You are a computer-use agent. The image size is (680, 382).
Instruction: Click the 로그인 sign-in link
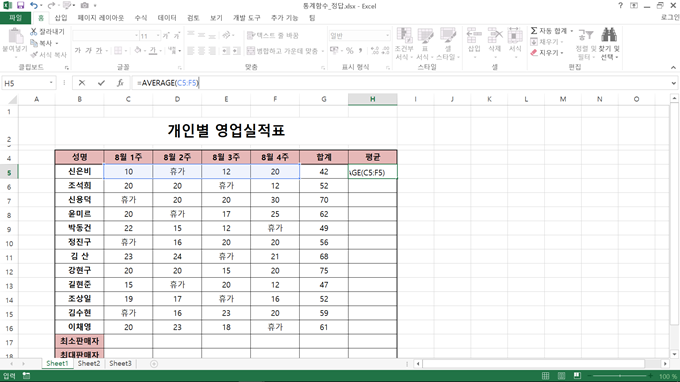coord(670,17)
